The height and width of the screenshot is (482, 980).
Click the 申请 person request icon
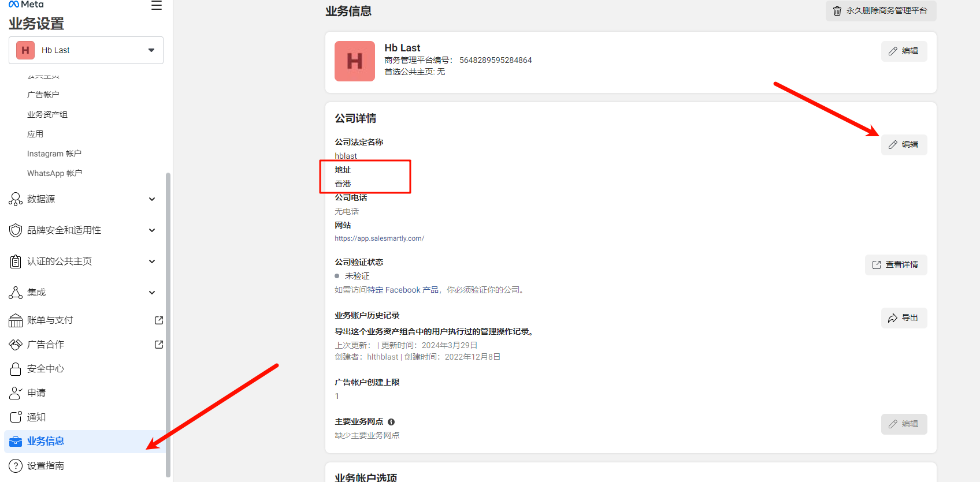[x=16, y=393]
